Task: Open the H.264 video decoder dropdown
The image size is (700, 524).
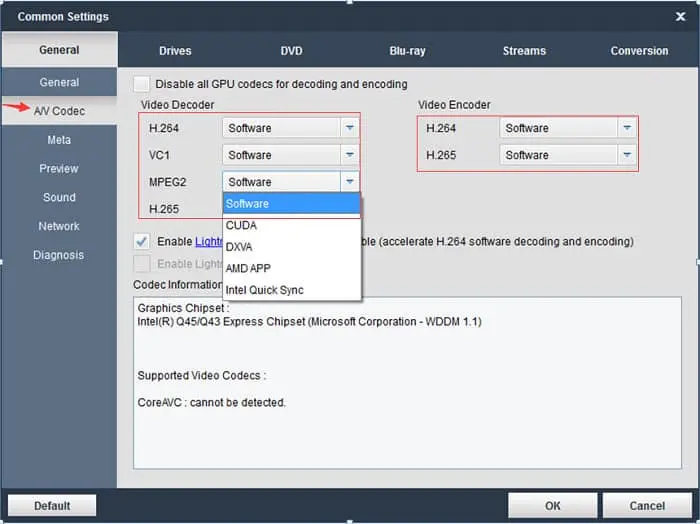Action: 349,128
